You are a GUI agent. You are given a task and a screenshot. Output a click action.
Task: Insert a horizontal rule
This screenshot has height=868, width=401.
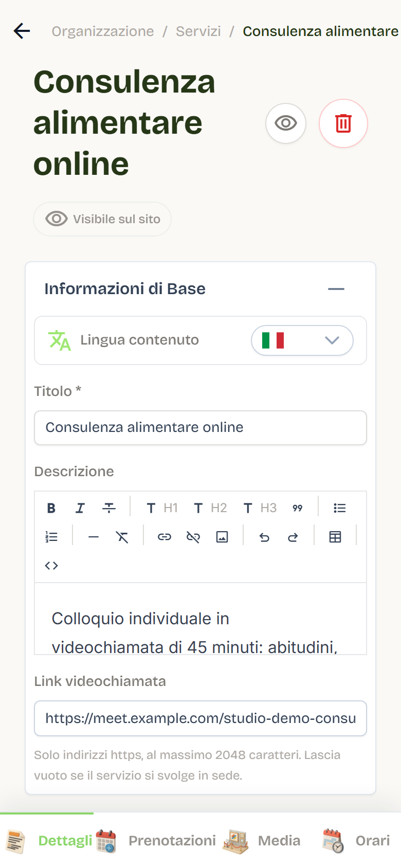(94, 537)
